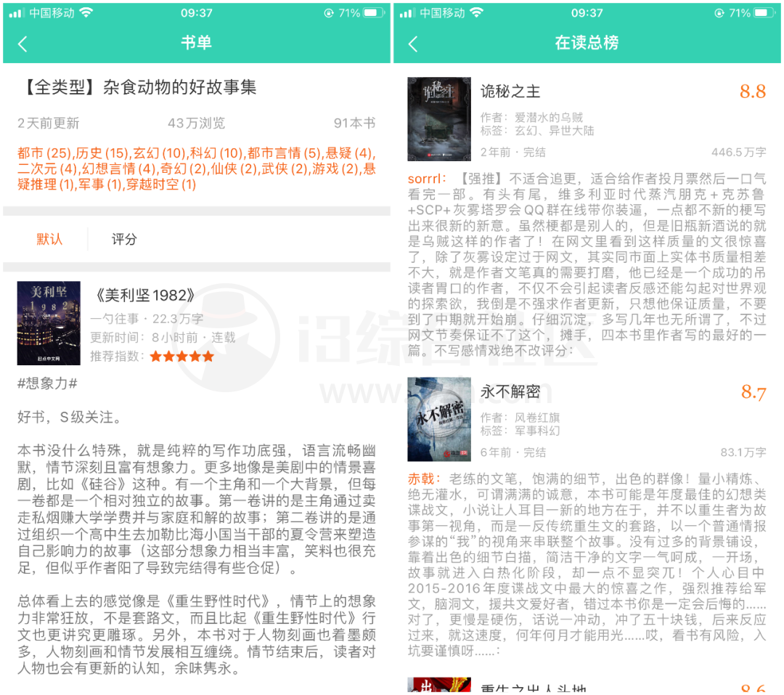Tap the five-star recommendation rating
Image resolution: width=784 pixels, height=695 pixels.
click(x=182, y=357)
